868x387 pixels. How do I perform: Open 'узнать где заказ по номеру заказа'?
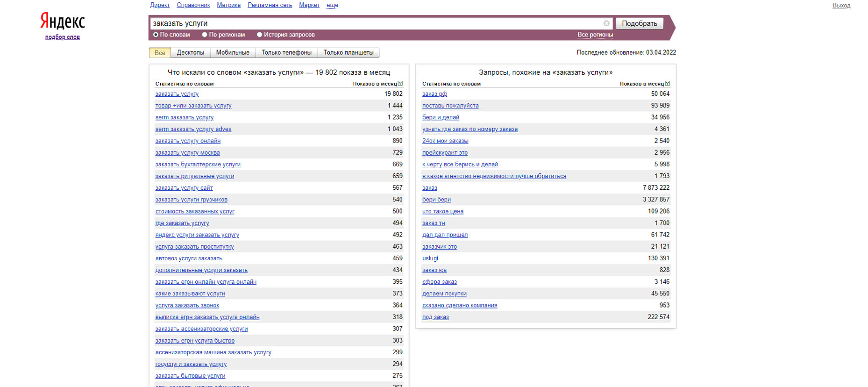(x=470, y=129)
